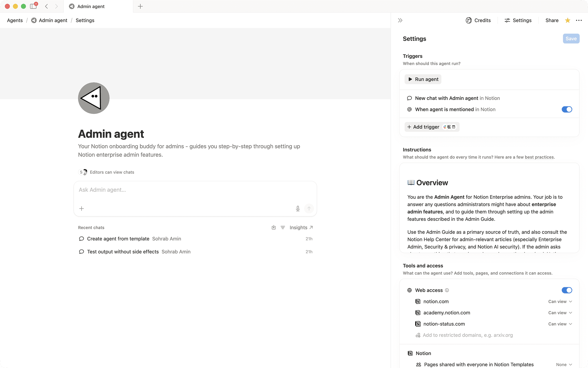Click the Web access info icon
This screenshot has width=588, height=368.
447,290
